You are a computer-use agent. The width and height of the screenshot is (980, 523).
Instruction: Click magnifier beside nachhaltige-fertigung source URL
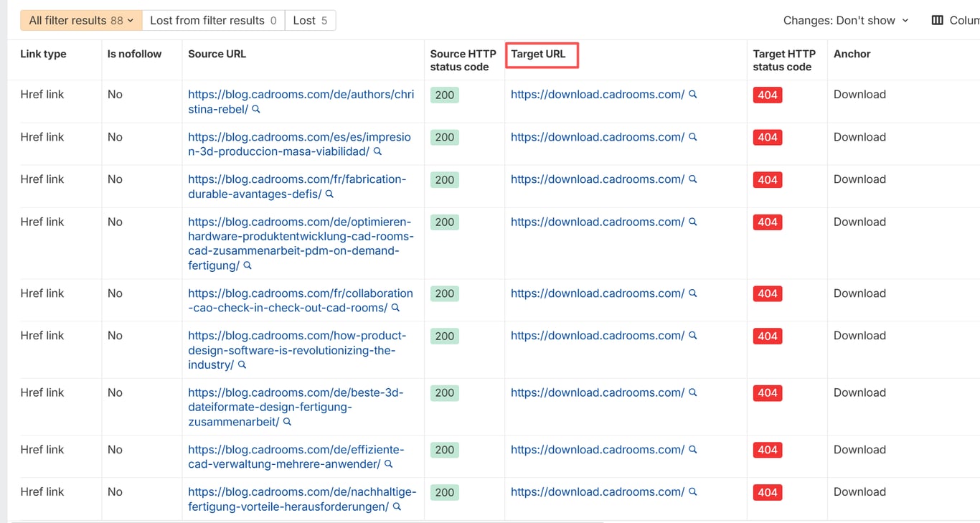click(397, 507)
